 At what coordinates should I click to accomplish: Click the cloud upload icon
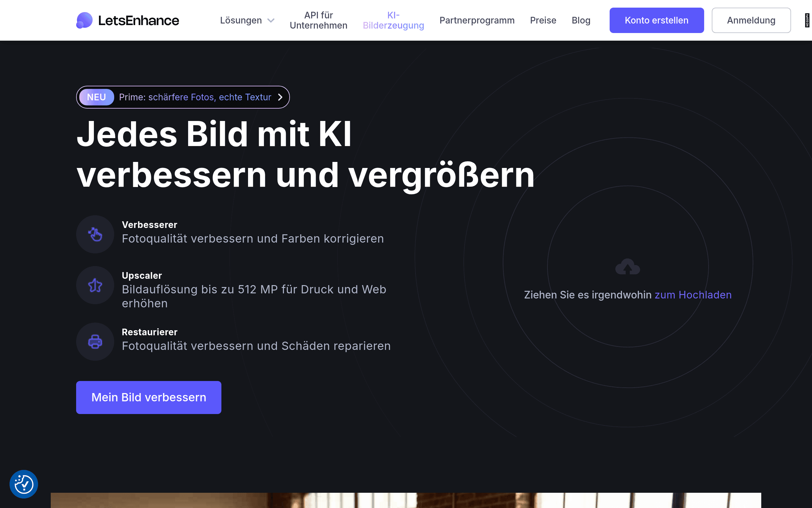627,267
